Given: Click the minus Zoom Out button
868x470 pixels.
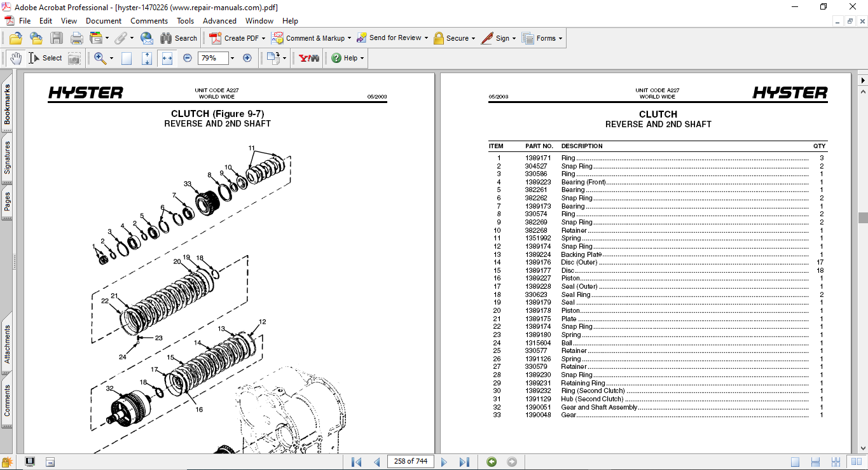Looking at the screenshot, I should pyautogui.click(x=188, y=58).
